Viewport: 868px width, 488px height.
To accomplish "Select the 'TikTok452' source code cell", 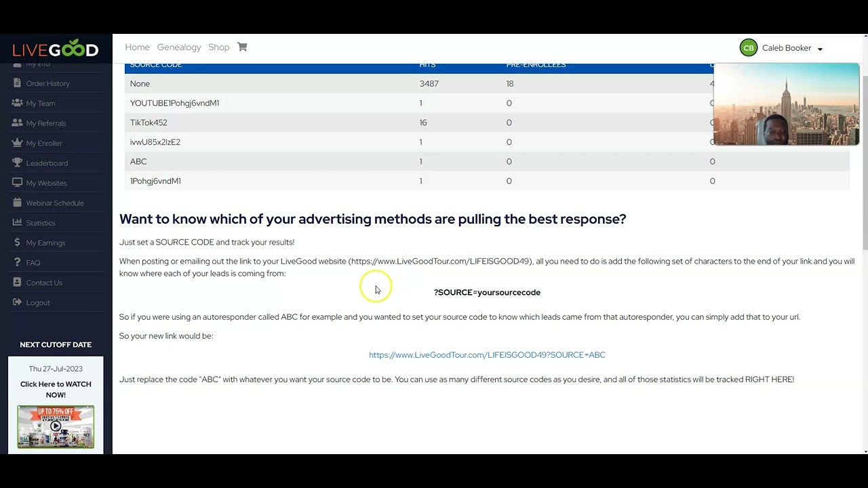I will [x=149, y=123].
